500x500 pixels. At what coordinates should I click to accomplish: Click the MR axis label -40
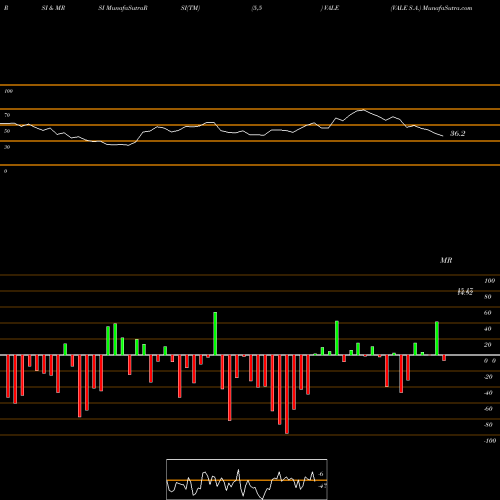pos(488,393)
